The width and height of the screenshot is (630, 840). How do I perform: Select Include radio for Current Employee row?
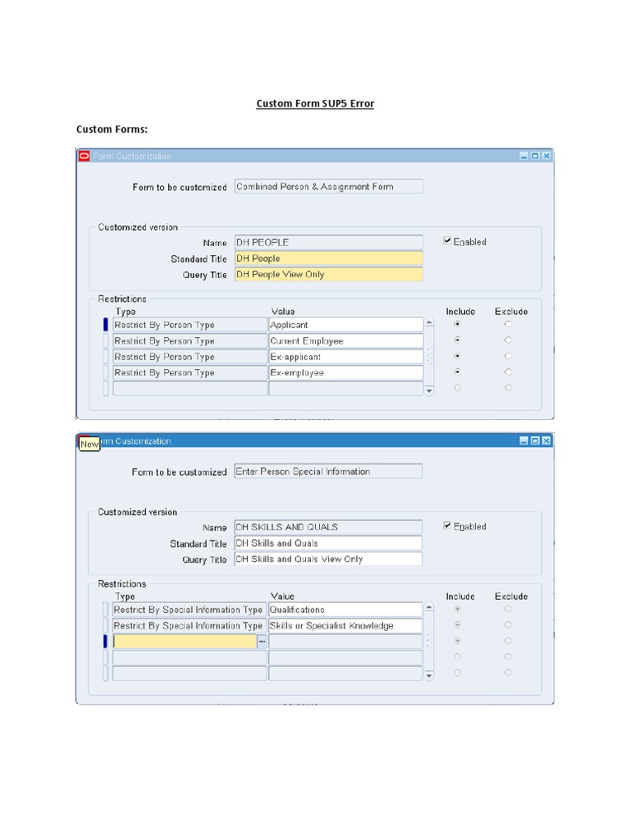point(457,340)
